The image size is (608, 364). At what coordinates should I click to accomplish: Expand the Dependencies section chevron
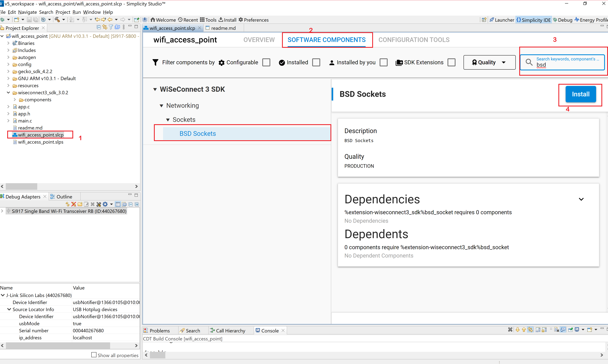(581, 199)
